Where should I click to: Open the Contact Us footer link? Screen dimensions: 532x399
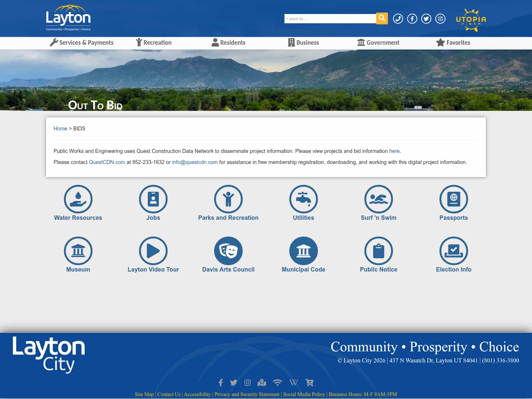[169, 394]
